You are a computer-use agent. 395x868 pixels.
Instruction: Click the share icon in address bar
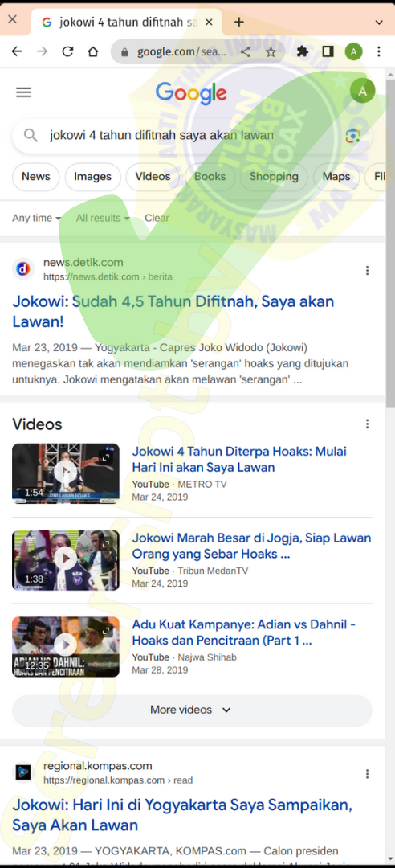[x=246, y=52]
